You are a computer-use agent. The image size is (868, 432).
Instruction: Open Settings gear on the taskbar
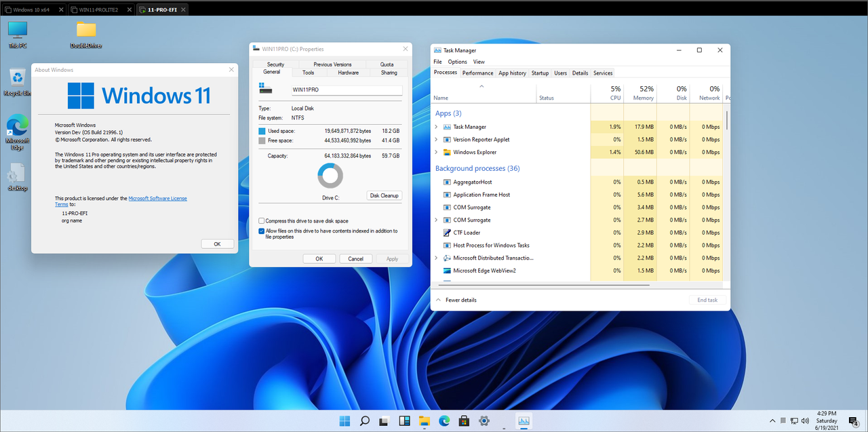pyautogui.click(x=484, y=420)
